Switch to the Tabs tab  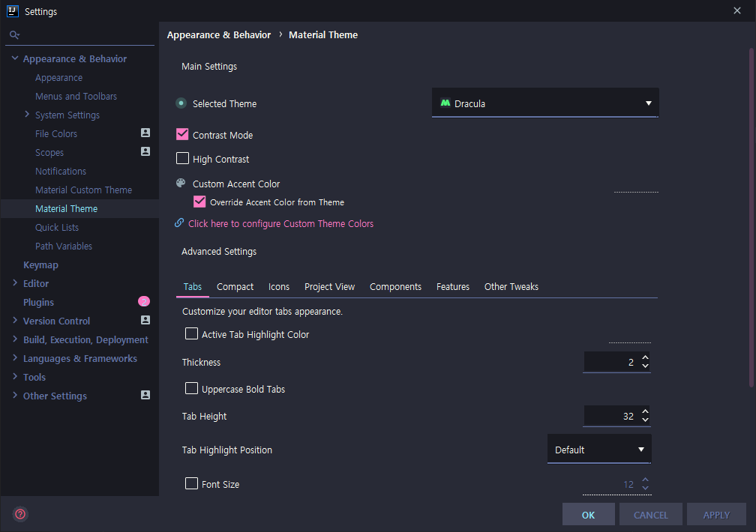192,287
